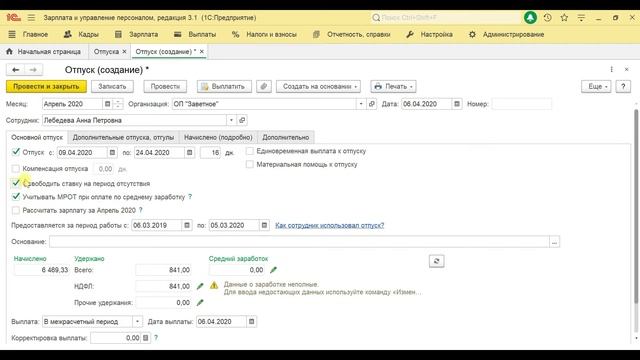The height and width of the screenshot is (360, 640).
Task: Edit average earnings with the pencil icon
Action: tap(273, 270)
